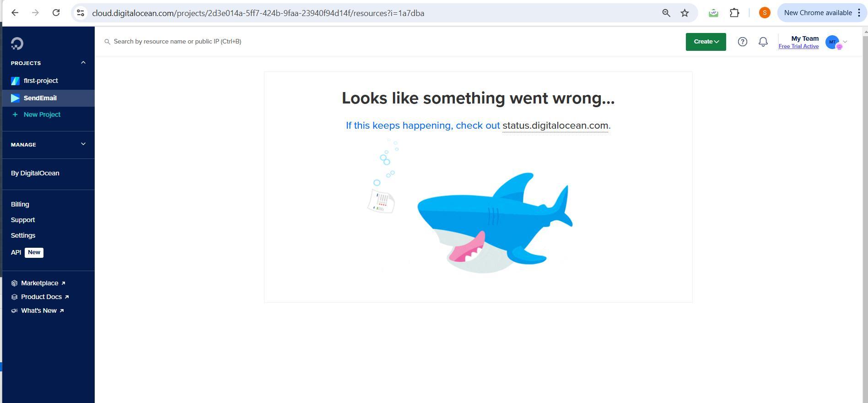Click the search magnifier icon in the resource search bar
Viewport: 868px width, 403px height.
(x=108, y=42)
